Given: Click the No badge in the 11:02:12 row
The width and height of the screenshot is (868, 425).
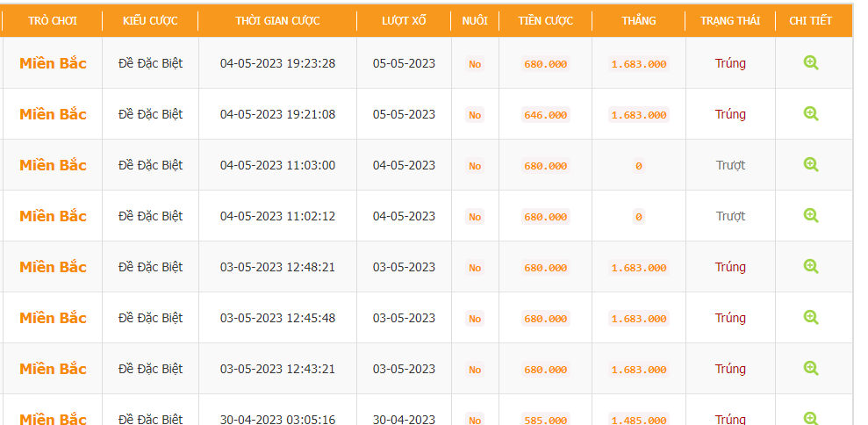Looking at the screenshot, I should click(x=475, y=217).
